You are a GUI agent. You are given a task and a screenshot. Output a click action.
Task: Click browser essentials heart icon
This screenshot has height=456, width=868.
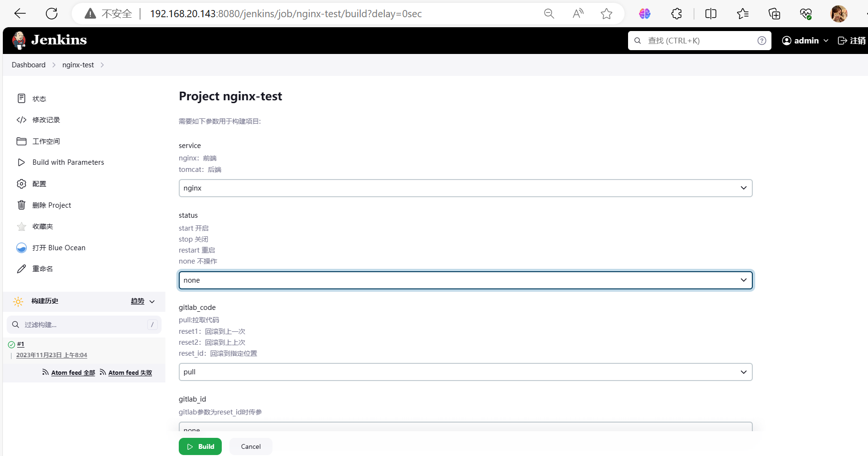806,14
